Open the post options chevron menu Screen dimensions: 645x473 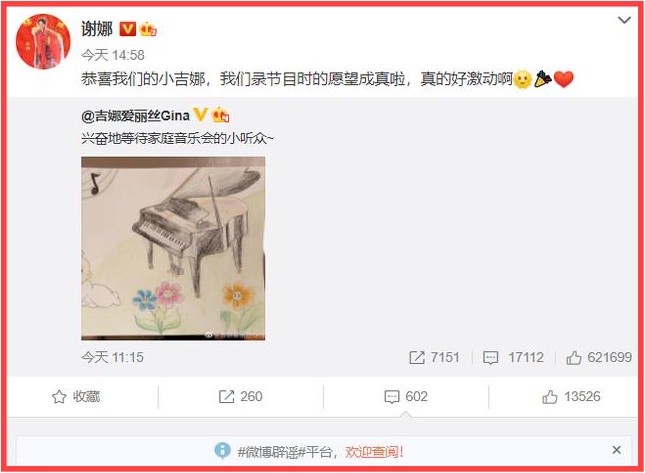(624, 20)
